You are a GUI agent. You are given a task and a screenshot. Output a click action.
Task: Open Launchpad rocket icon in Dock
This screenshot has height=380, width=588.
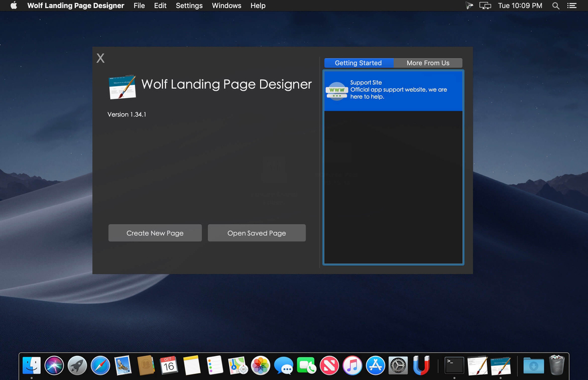(78, 366)
